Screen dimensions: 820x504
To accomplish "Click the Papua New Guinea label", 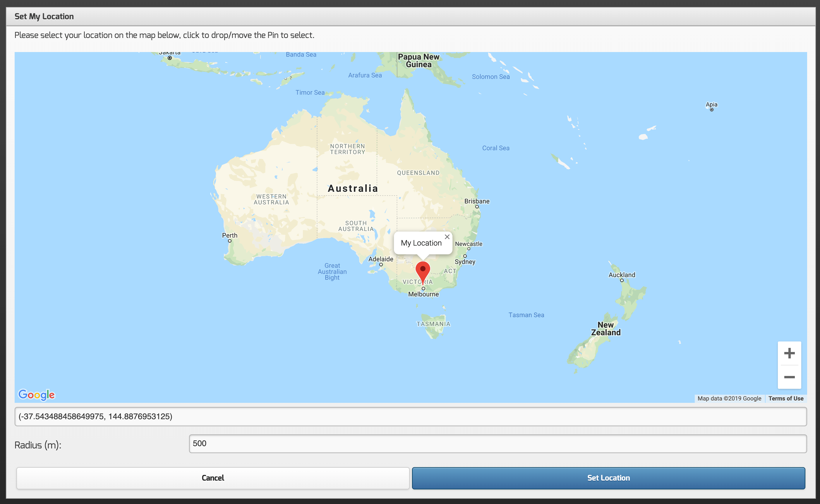I will (418, 61).
